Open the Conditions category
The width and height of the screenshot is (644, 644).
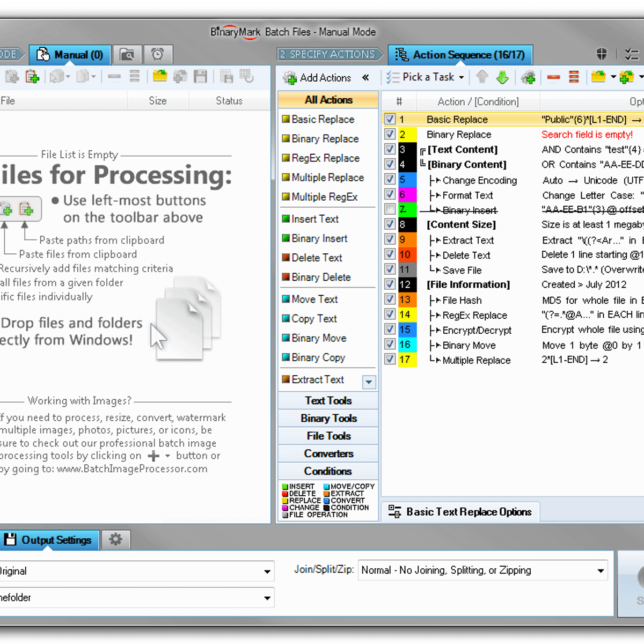(328, 472)
